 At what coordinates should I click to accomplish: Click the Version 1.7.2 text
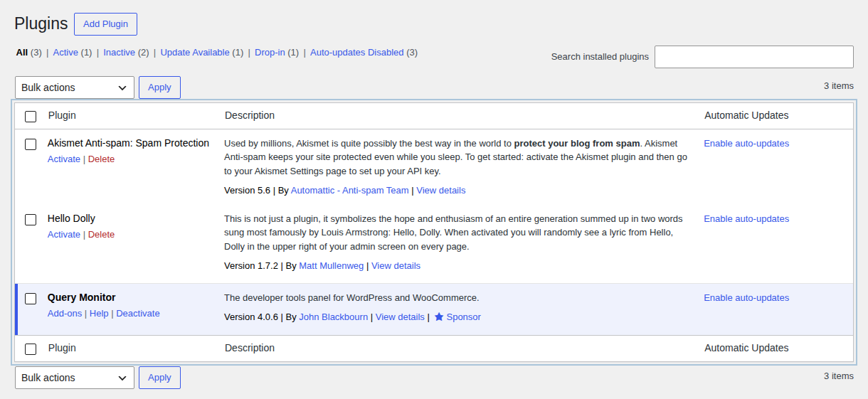click(x=251, y=266)
